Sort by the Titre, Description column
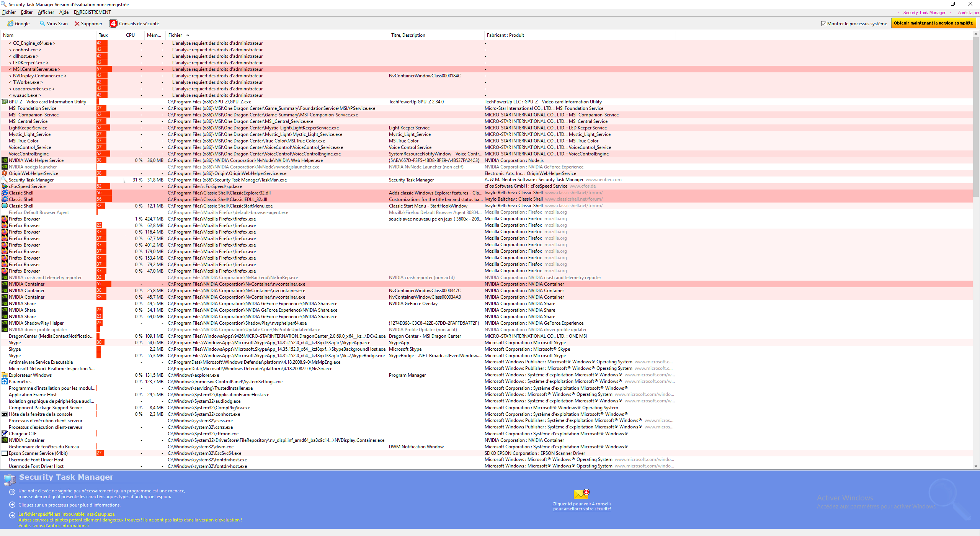 [x=408, y=35]
